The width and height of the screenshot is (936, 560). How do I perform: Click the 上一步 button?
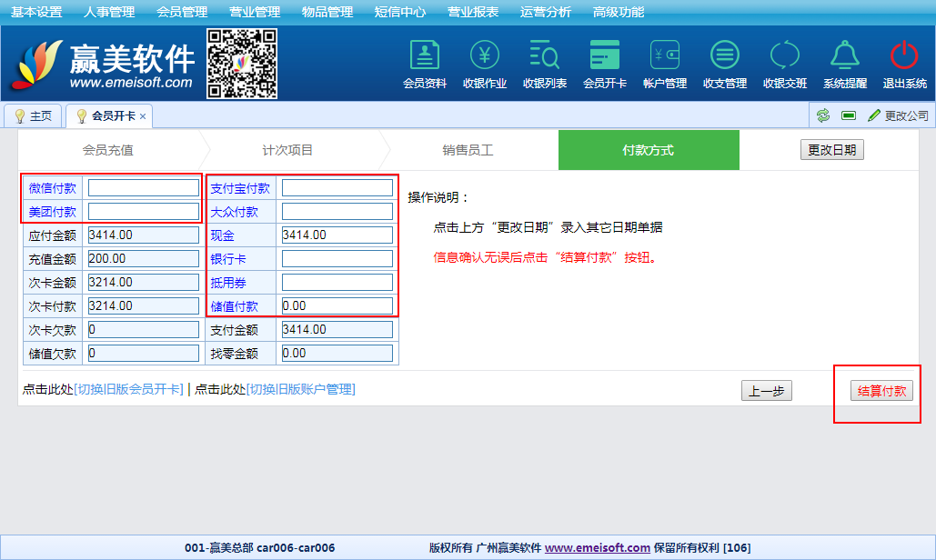766,391
